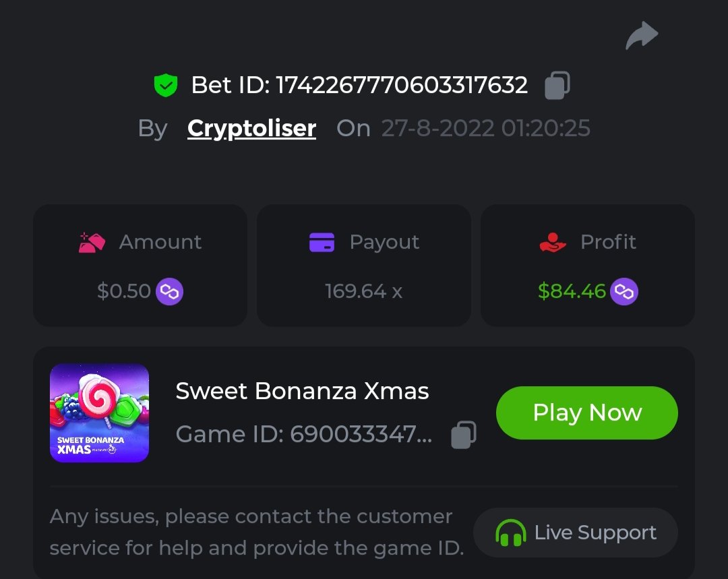Click the coin icon next to $0.50
728x579 pixels.
[x=170, y=292]
